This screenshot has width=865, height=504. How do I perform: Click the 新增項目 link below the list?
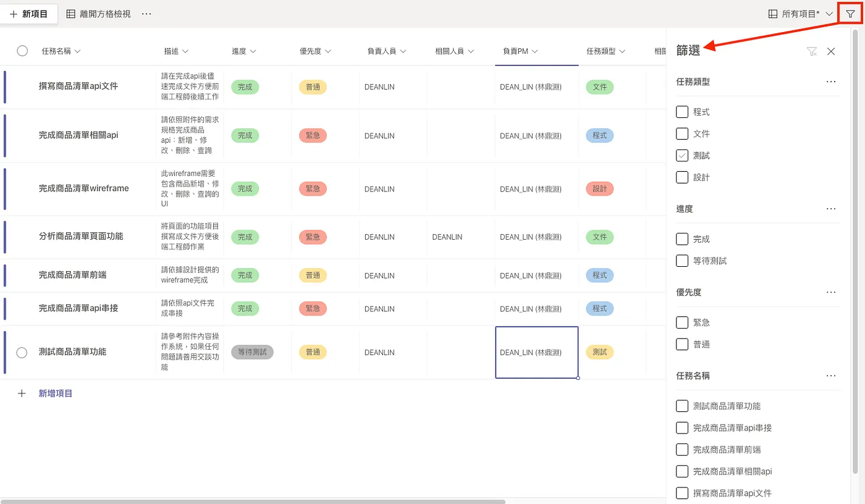point(56,393)
